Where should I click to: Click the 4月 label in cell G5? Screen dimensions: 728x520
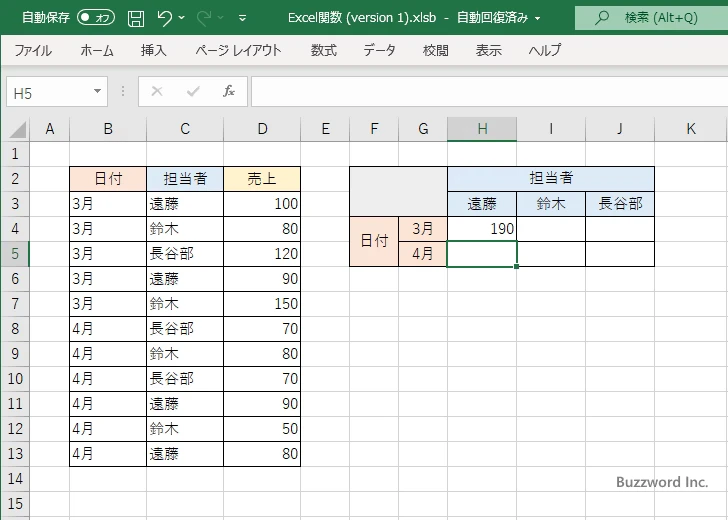(x=423, y=254)
